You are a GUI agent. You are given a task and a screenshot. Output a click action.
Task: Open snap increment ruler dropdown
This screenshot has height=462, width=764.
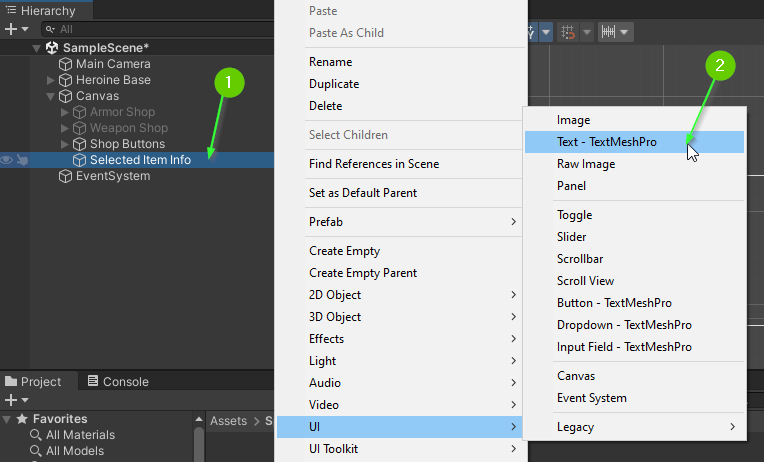point(615,32)
